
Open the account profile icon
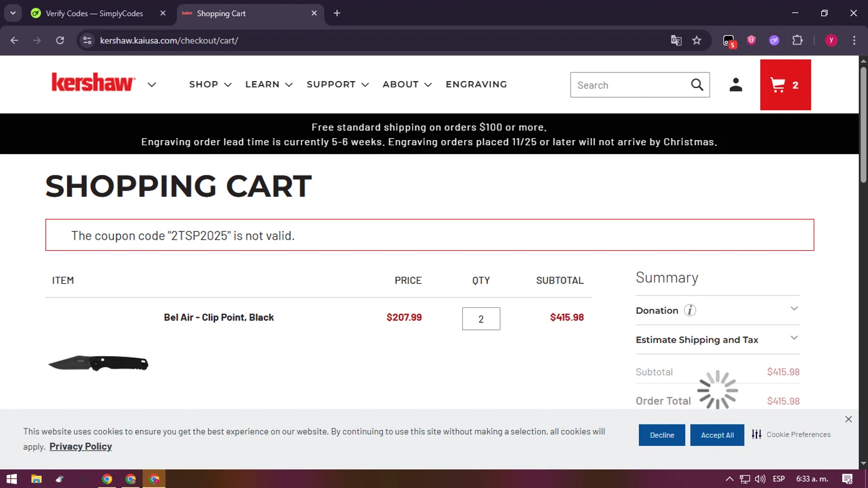(735, 85)
